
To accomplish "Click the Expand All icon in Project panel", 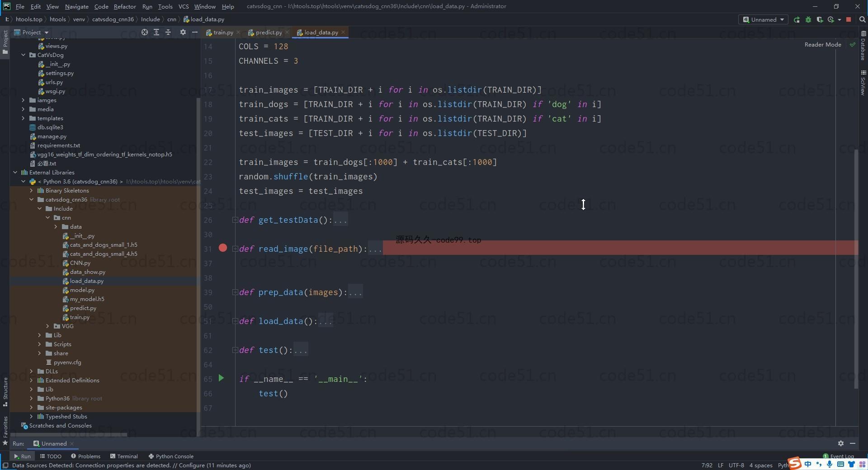I will click(156, 32).
